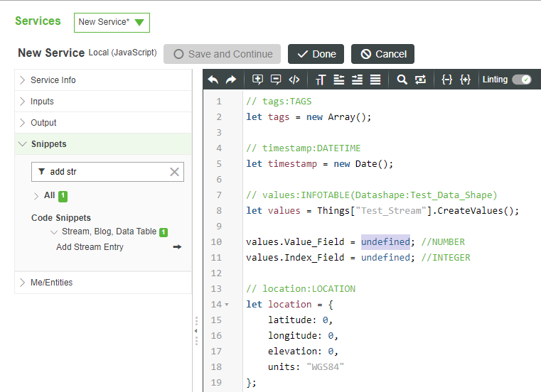541x392 pixels.
Task: Open the search magnifier in the editor
Action: [402, 80]
